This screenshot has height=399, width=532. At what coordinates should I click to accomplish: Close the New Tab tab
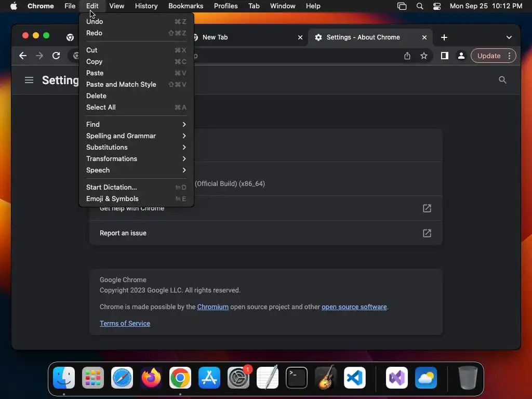click(300, 37)
